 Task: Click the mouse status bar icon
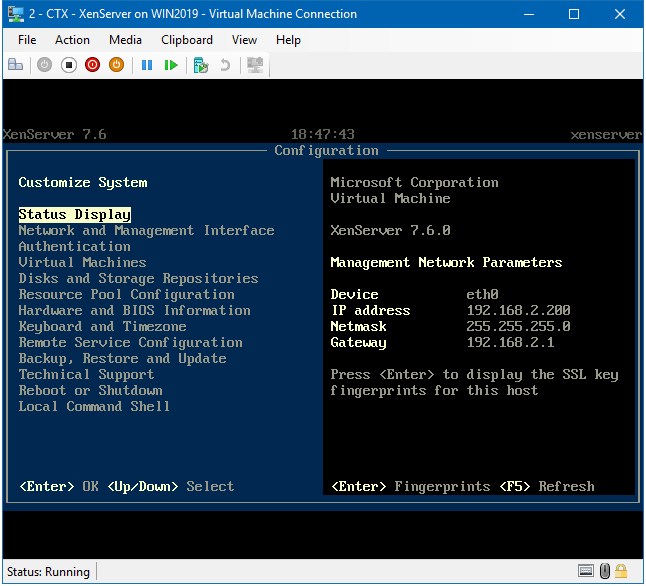point(604,571)
